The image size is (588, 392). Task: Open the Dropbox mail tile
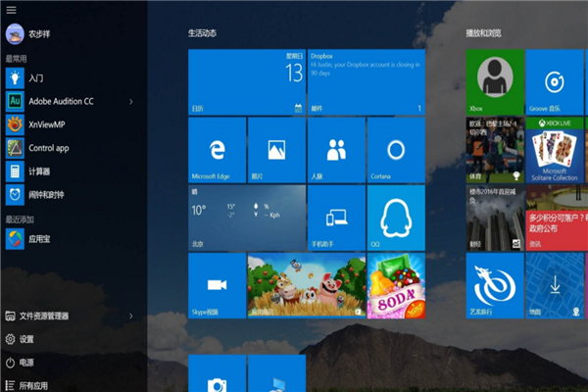point(366,81)
